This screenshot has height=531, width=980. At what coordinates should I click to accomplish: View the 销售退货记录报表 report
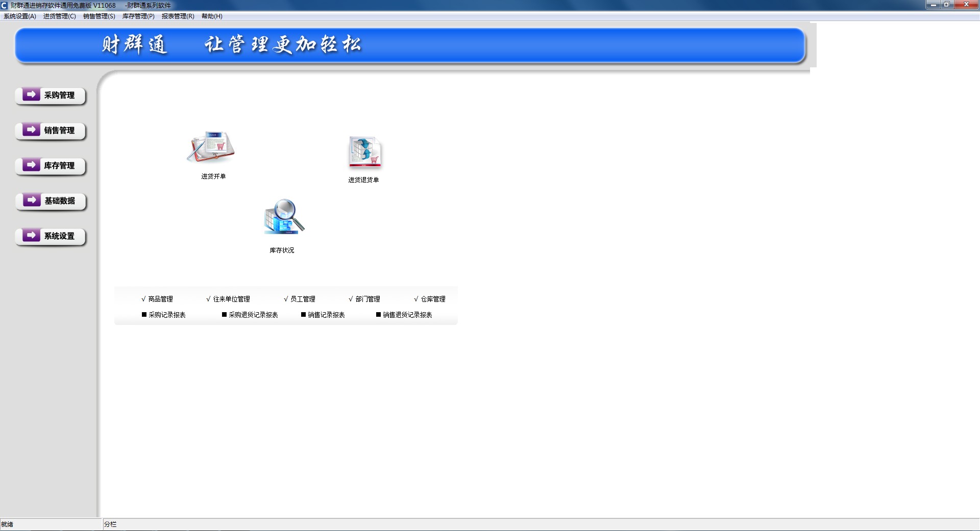click(x=407, y=315)
